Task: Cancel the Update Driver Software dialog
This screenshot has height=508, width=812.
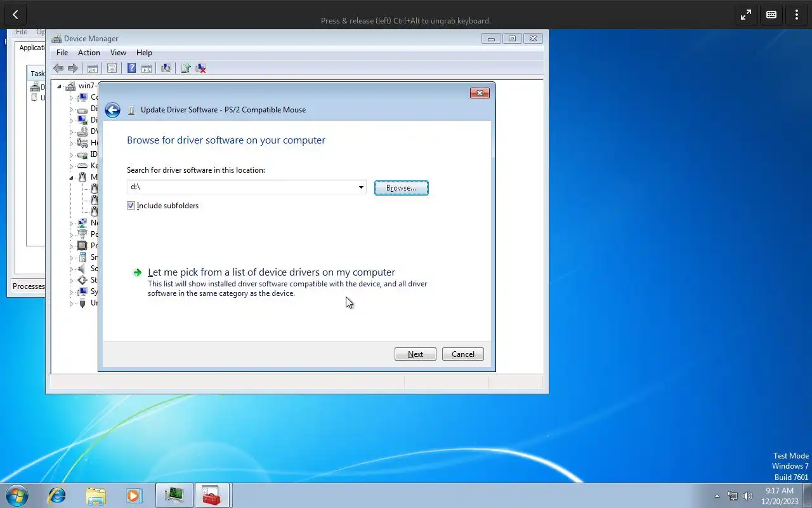Action: (x=463, y=354)
